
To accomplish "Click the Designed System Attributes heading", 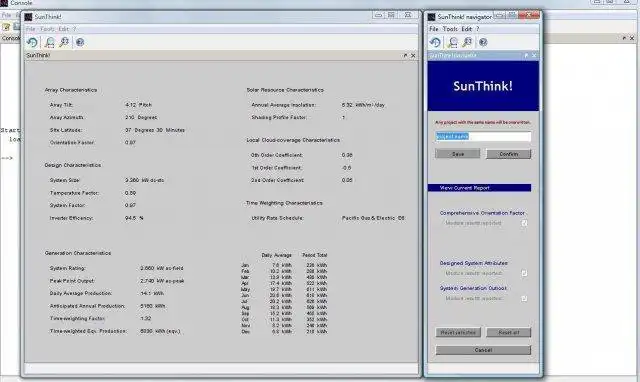I will [x=473, y=263].
